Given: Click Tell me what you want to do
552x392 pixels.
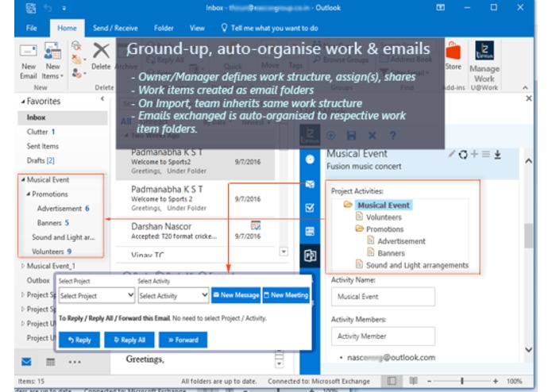Looking at the screenshot, I should point(270,28).
